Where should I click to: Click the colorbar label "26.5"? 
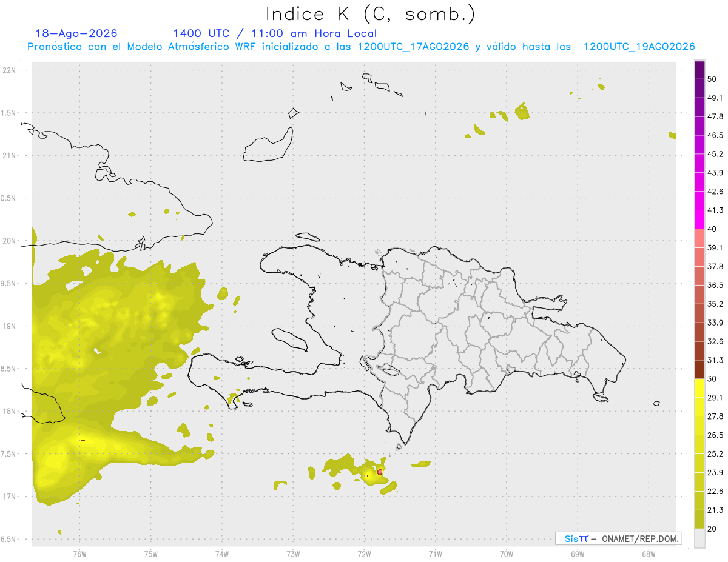point(715,436)
